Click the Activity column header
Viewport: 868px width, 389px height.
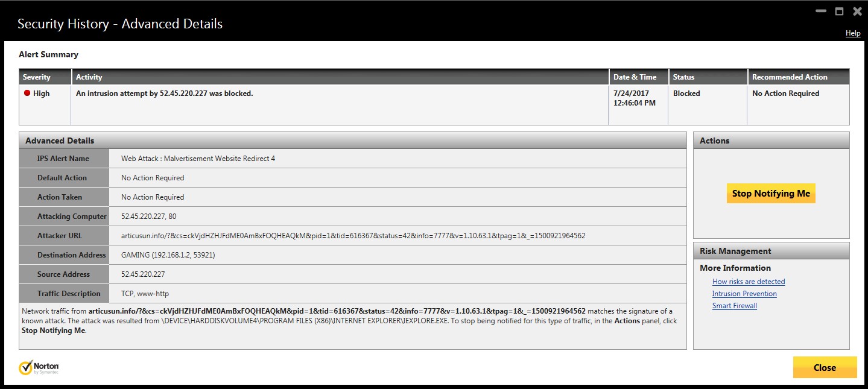(x=89, y=77)
